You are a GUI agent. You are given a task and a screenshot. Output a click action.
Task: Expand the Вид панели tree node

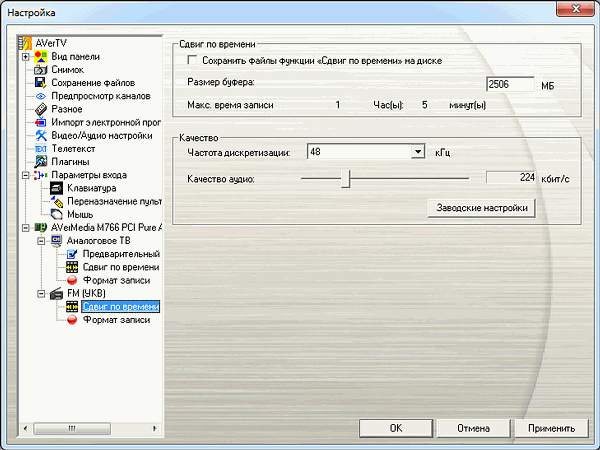tap(25, 57)
